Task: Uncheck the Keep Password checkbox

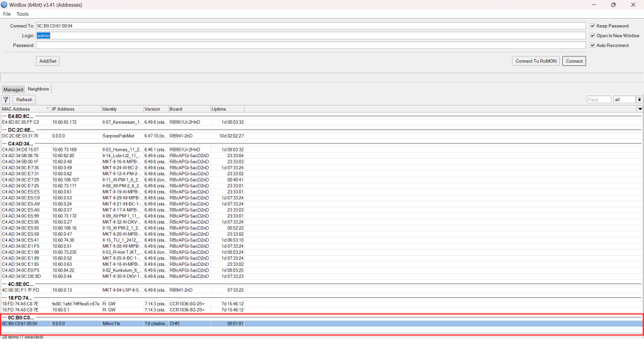Action: (592, 26)
